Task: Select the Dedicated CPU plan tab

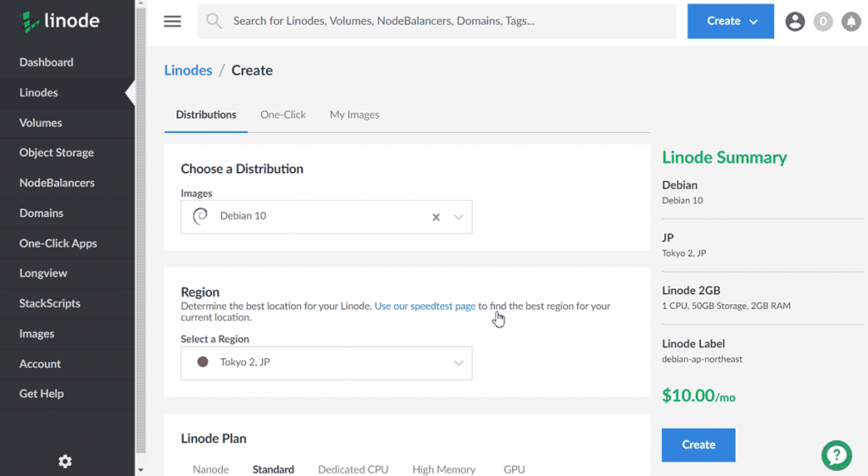Action: [x=353, y=469]
